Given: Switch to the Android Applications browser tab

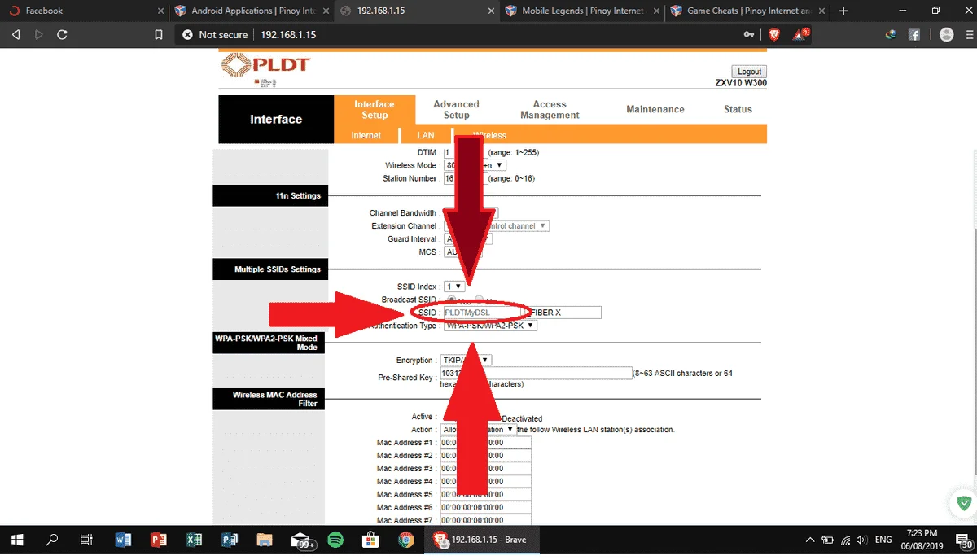Looking at the screenshot, I should (x=251, y=11).
